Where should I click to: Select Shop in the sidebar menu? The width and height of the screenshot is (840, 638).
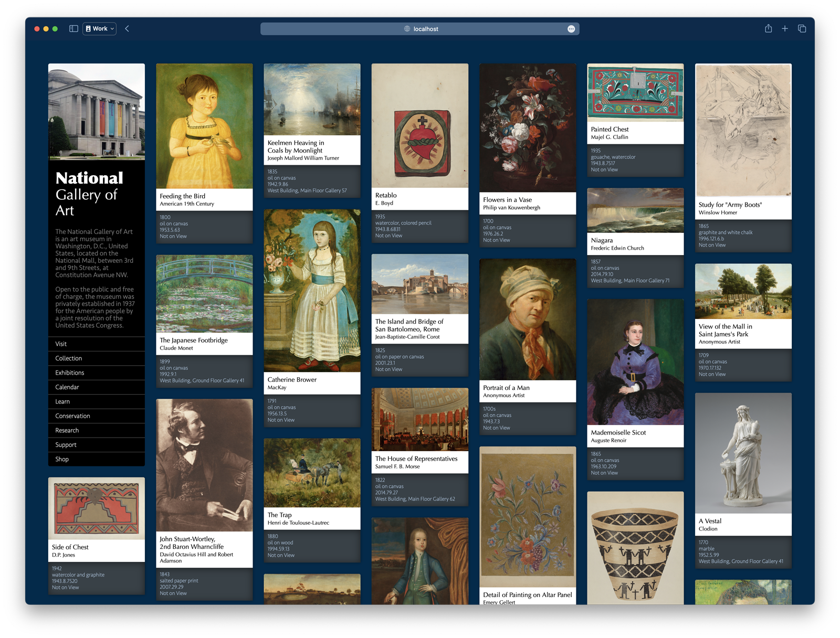coord(97,459)
